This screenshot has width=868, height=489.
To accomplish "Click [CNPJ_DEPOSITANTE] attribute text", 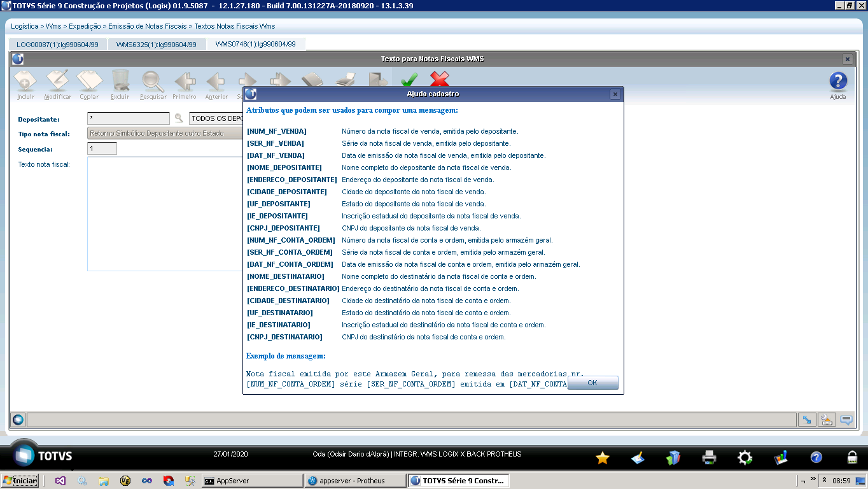I will 283,228.
